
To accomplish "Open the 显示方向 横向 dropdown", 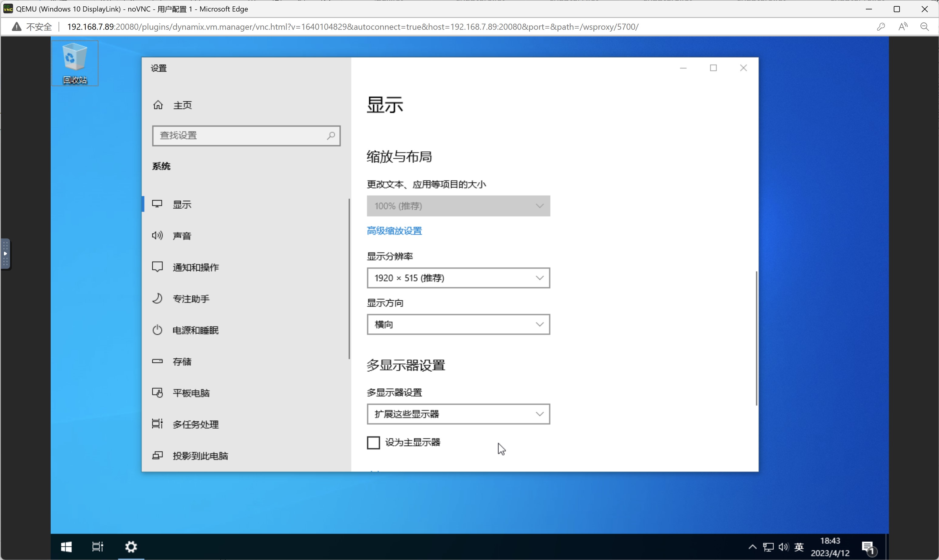I will click(x=458, y=325).
